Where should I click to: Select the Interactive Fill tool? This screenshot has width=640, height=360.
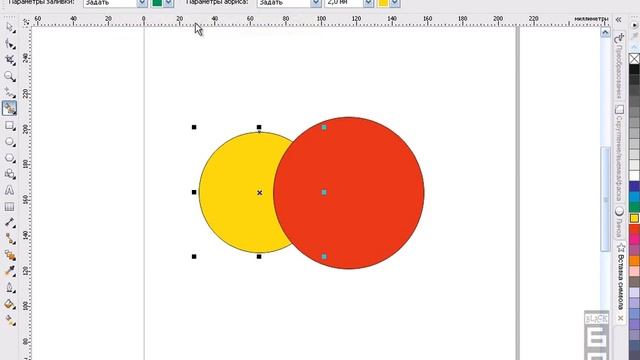coord(10,321)
